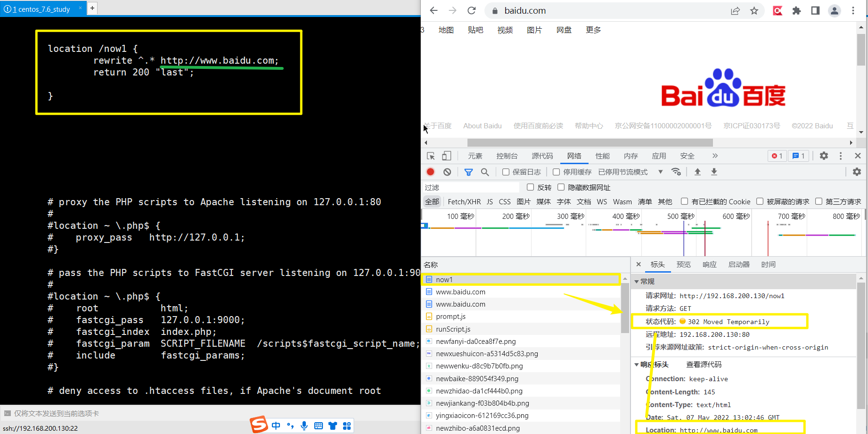Screen dimensions: 868x434
Task: Click the browser back arrow
Action: 434,11
